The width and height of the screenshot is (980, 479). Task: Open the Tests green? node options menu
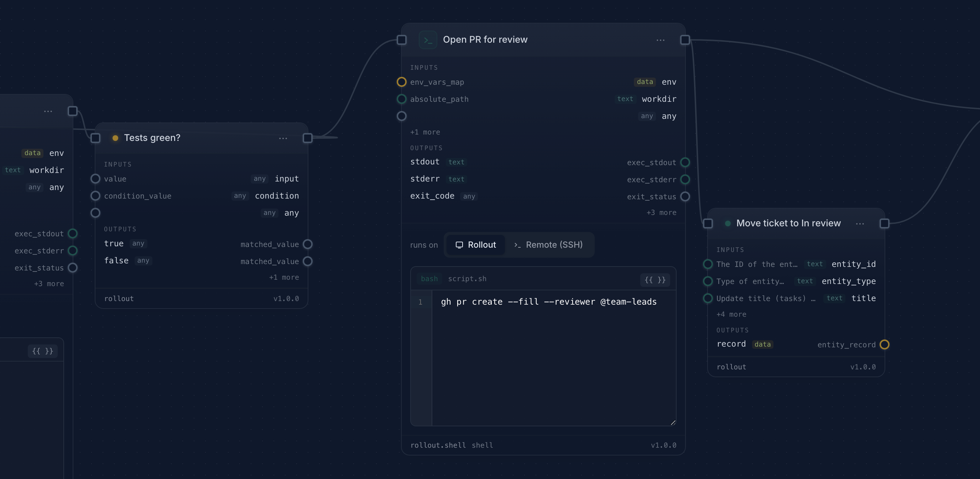283,138
